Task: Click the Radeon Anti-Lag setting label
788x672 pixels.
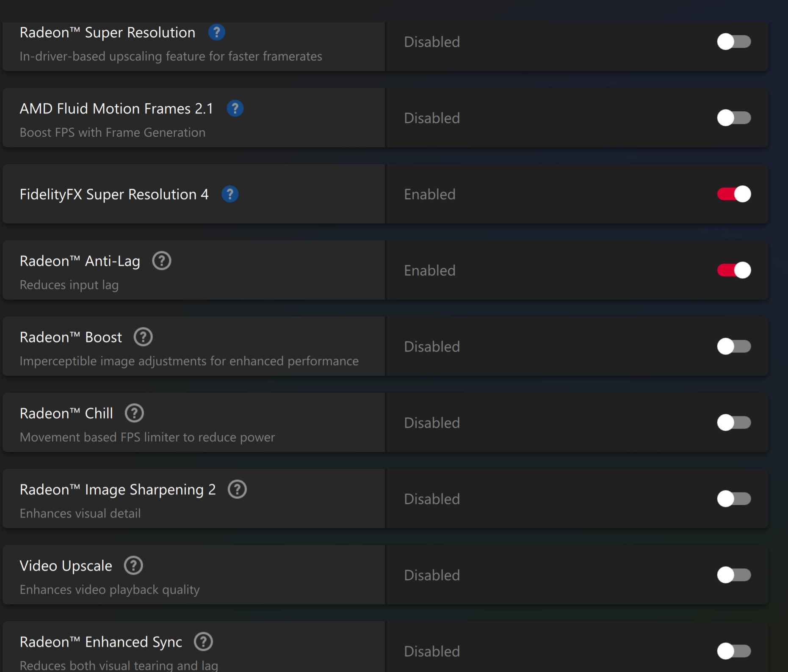Action: click(x=80, y=262)
